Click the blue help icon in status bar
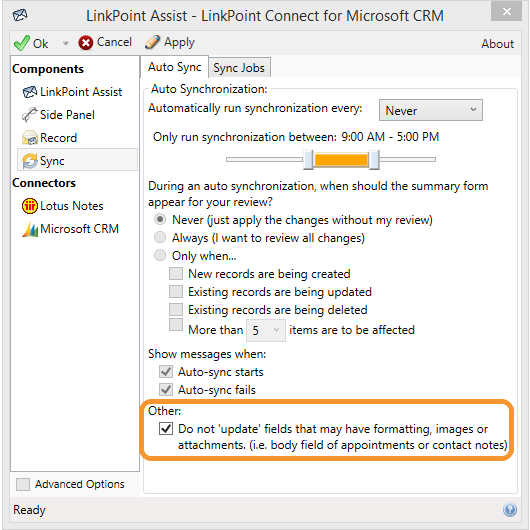Image resolution: width=530 pixels, height=530 pixels. pos(510,509)
